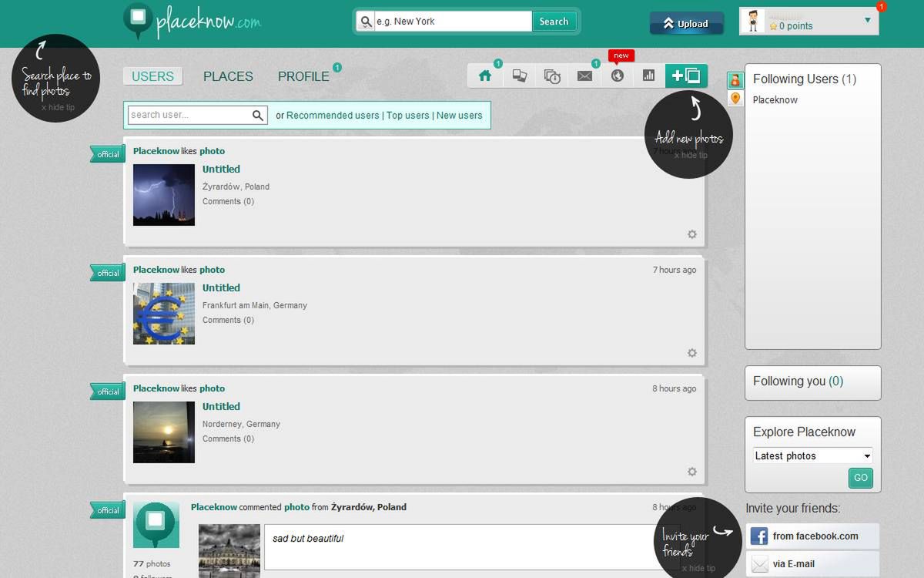This screenshot has width=924, height=578.
Task: Open statistics bar chart icon
Action: click(648, 76)
